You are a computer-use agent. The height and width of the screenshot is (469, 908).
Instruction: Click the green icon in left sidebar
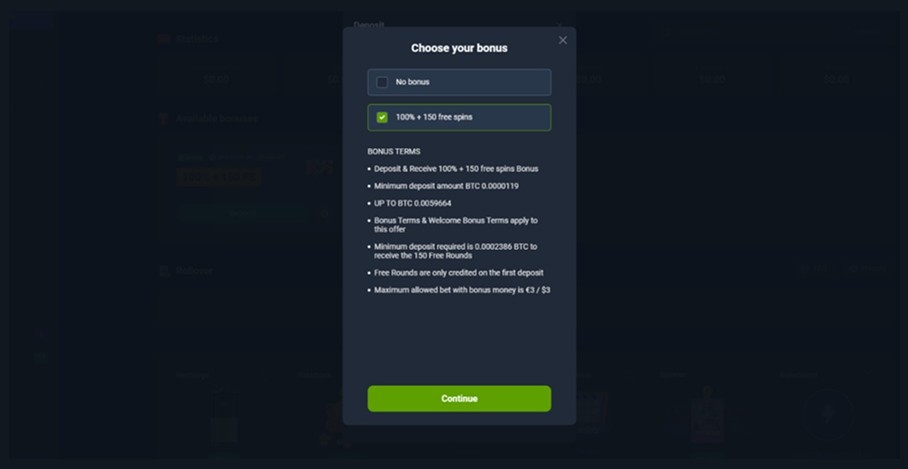pos(40,358)
